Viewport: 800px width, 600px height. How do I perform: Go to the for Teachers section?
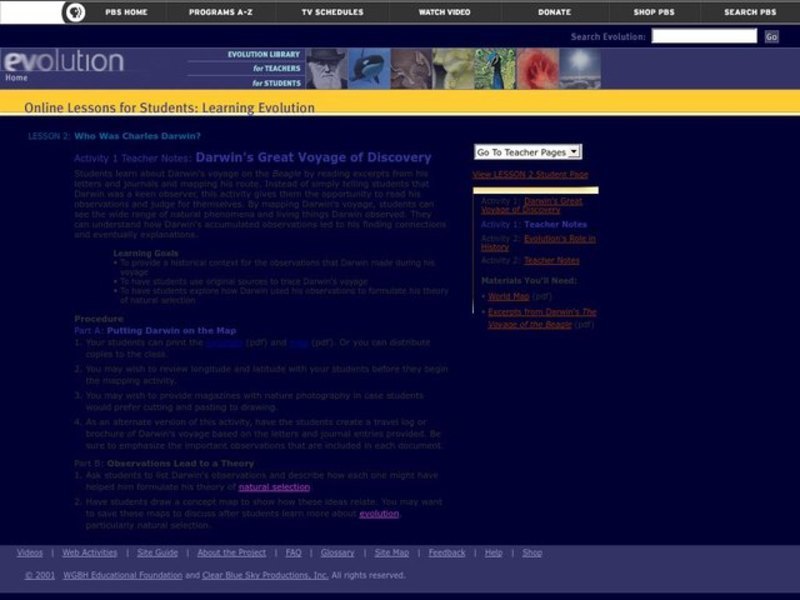(277, 68)
